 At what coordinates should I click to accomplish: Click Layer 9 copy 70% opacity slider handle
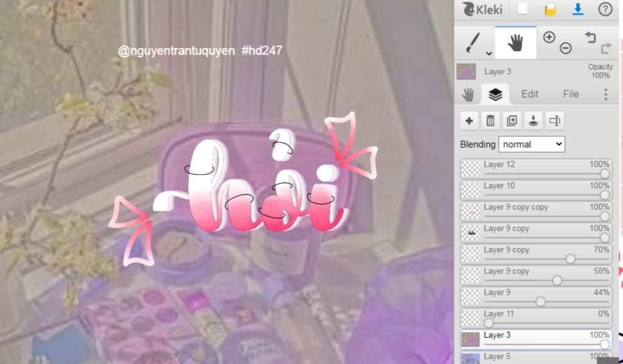[x=571, y=259]
